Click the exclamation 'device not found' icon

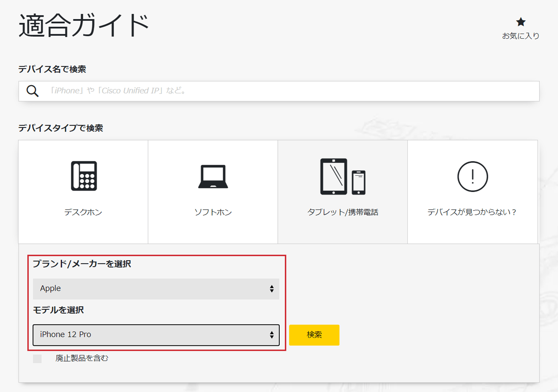pos(473,177)
